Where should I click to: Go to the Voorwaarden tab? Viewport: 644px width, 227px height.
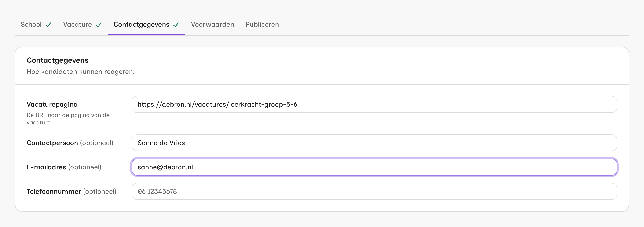(212, 25)
